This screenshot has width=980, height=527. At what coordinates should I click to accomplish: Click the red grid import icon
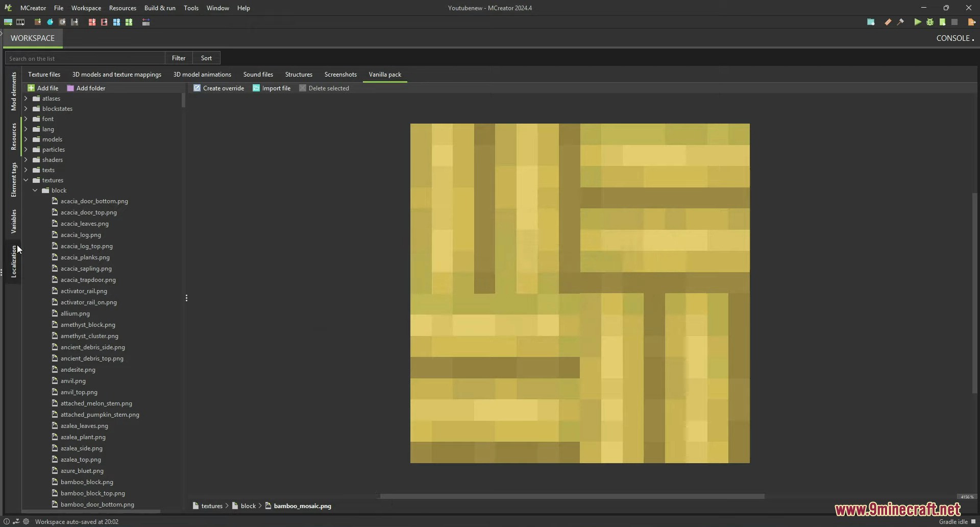[92, 22]
